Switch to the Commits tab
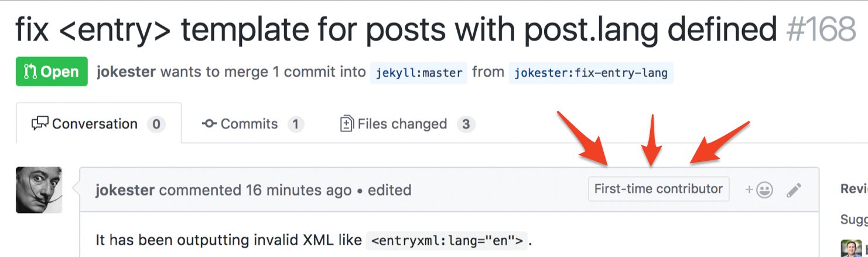This screenshot has height=257, width=868. pyautogui.click(x=252, y=124)
